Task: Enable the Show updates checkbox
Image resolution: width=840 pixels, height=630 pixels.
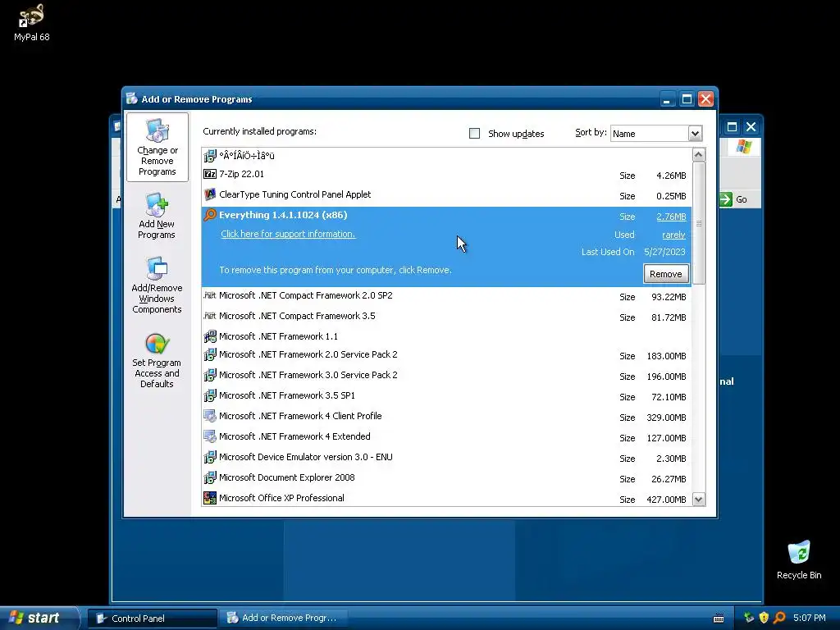Action: coord(475,134)
